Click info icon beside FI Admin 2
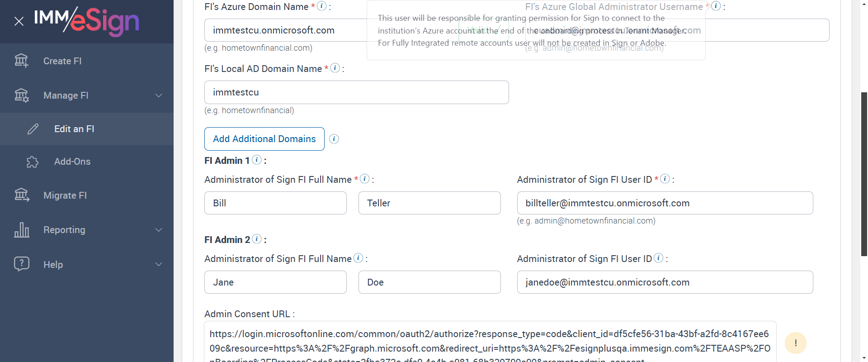 (x=257, y=239)
